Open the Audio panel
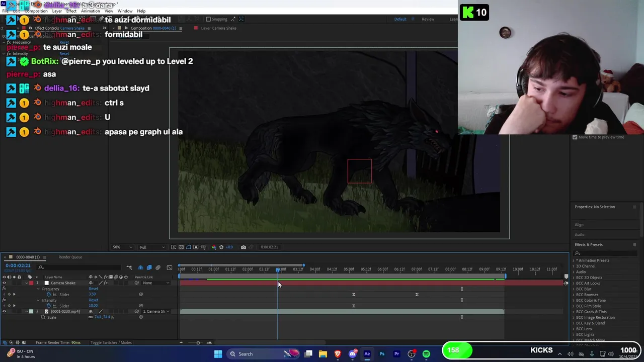Image resolution: width=644 pixels, height=362 pixels. (580, 235)
